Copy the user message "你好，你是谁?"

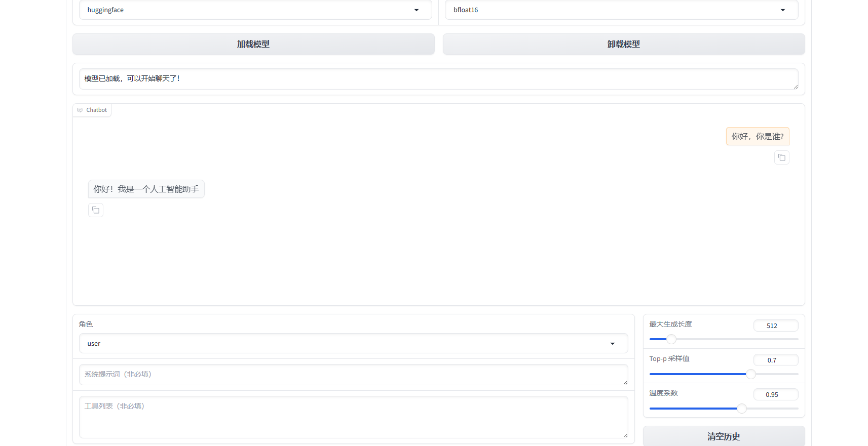click(781, 158)
